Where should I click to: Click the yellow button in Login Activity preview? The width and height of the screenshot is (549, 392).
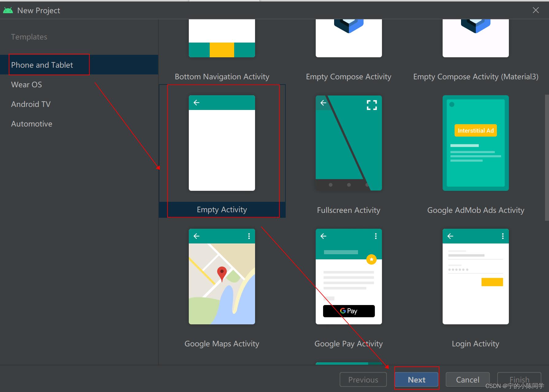[492, 282]
